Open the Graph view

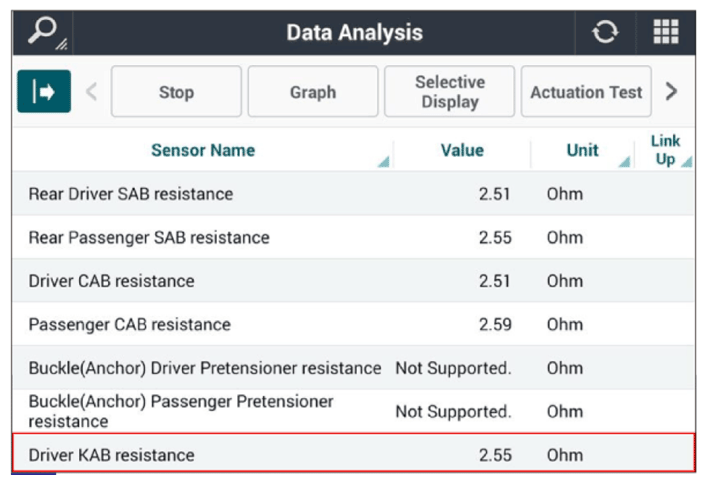pyautogui.click(x=313, y=92)
